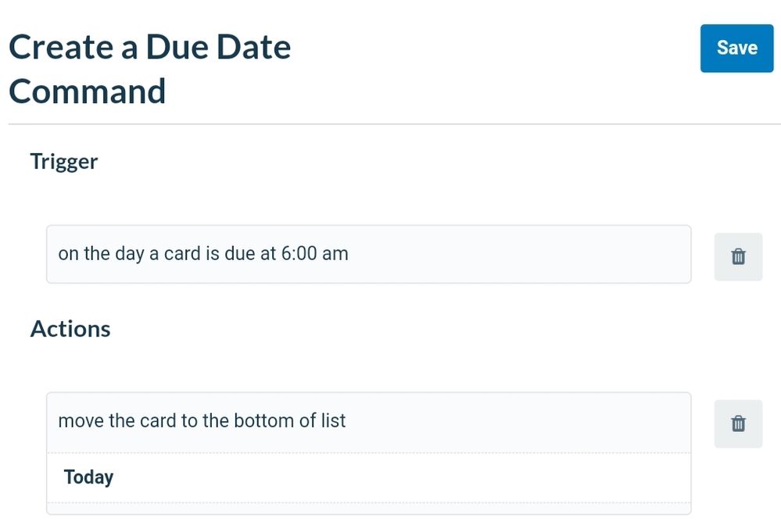The width and height of the screenshot is (781, 532).
Task: Click 'bottom of list' text in action box
Action: click(290, 421)
